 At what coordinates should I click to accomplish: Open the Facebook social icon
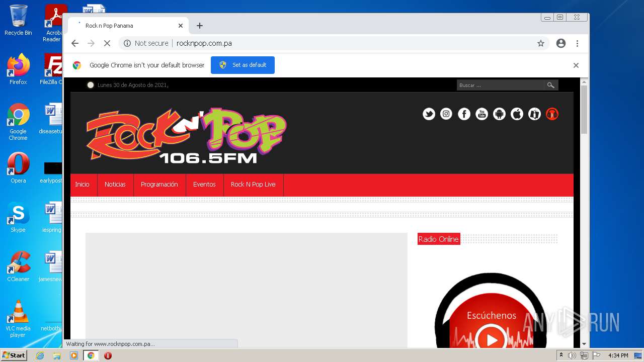coord(464,114)
